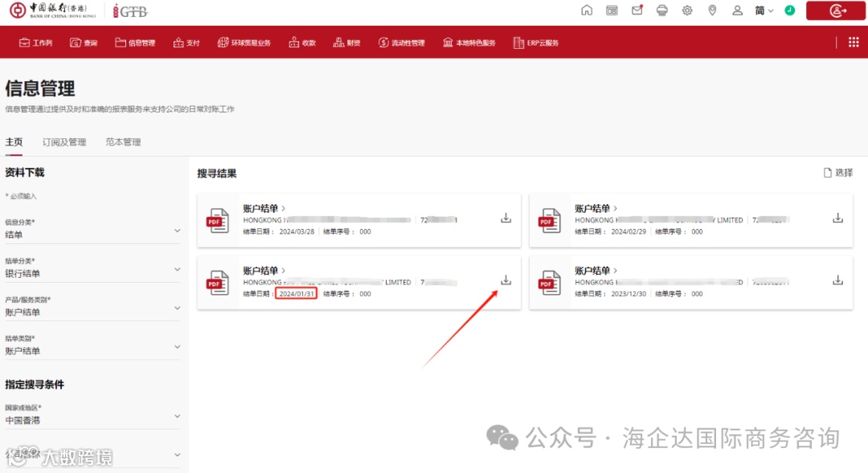Download statement dated 2023/12/30

838,280
